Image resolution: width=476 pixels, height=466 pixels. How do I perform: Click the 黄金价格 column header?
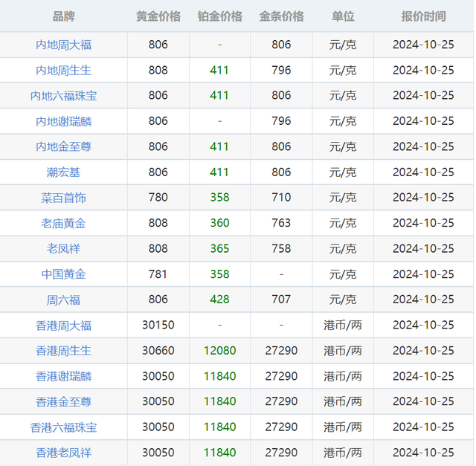pos(158,16)
